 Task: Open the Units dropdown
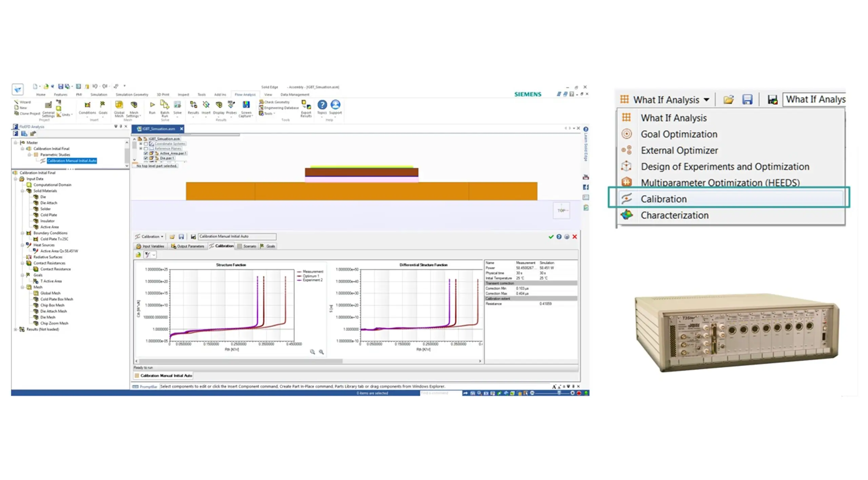pos(65,115)
